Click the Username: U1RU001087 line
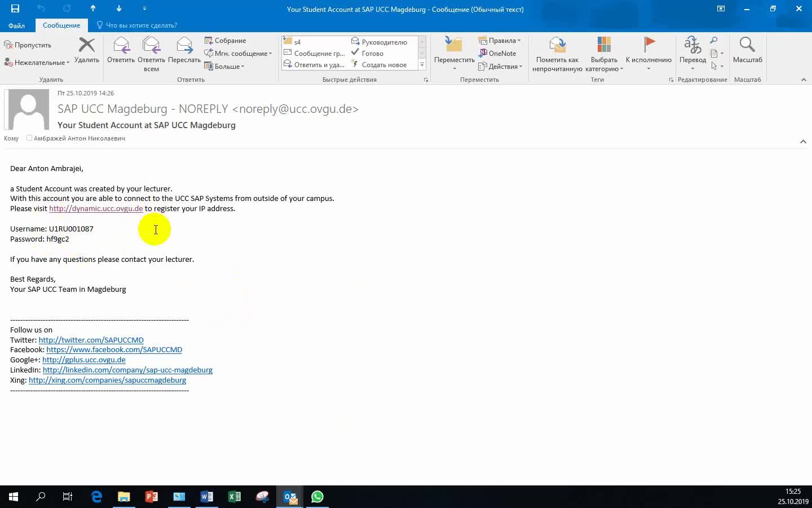 click(52, 229)
